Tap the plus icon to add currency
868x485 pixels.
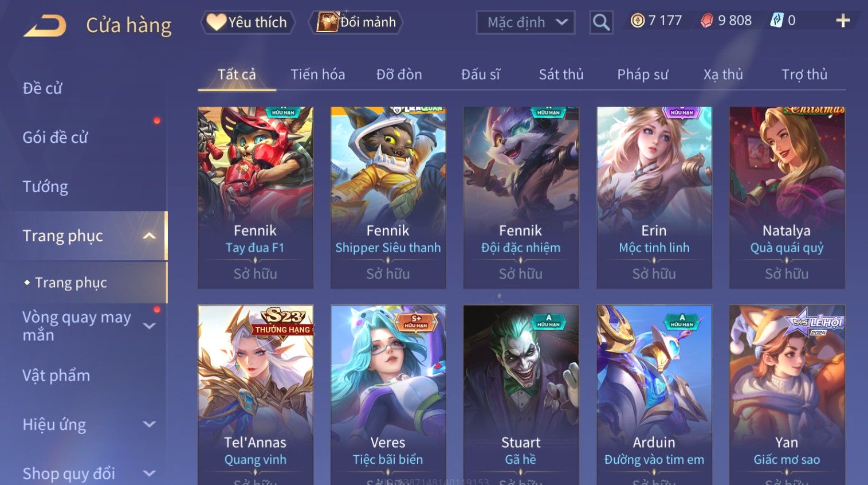[x=843, y=21]
